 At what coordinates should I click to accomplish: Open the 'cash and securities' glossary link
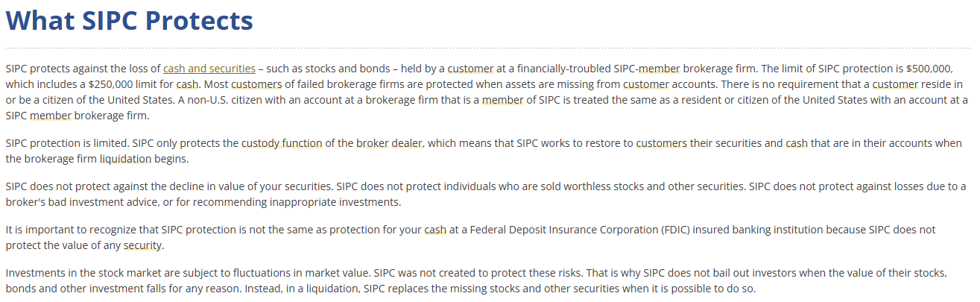point(209,69)
